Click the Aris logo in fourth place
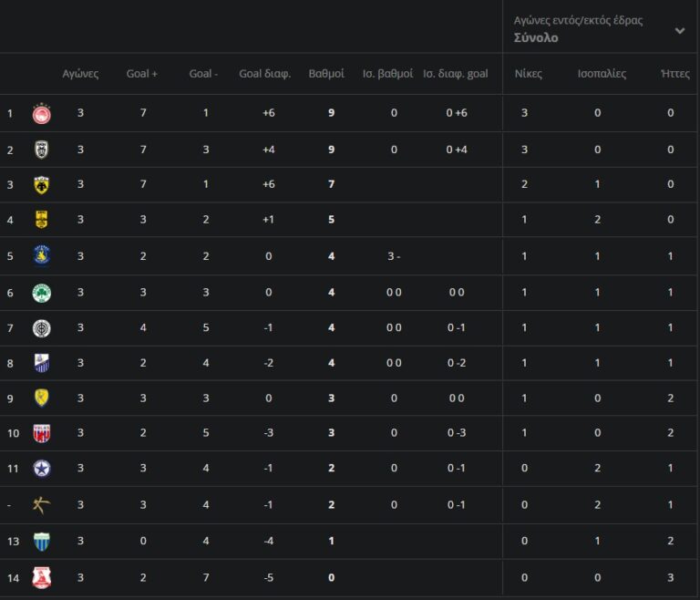This screenshot has height=600, width=700. click(41, 220)
